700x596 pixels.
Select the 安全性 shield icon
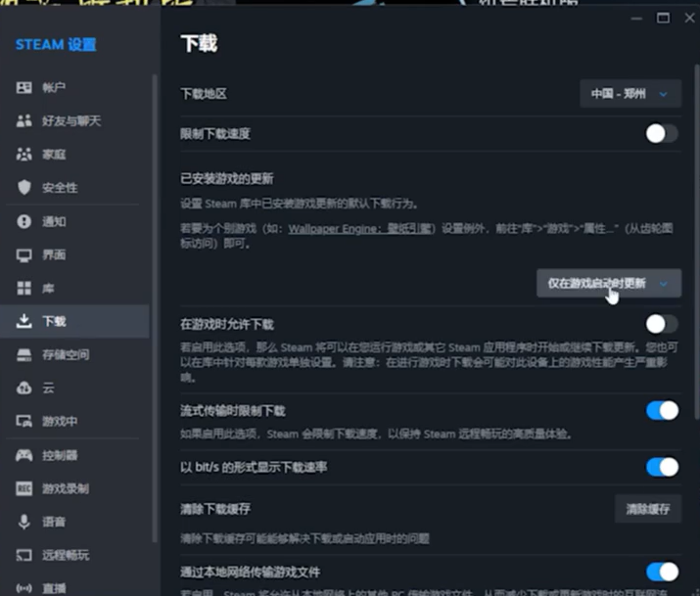pyautogui.click(x=24, y=188)
